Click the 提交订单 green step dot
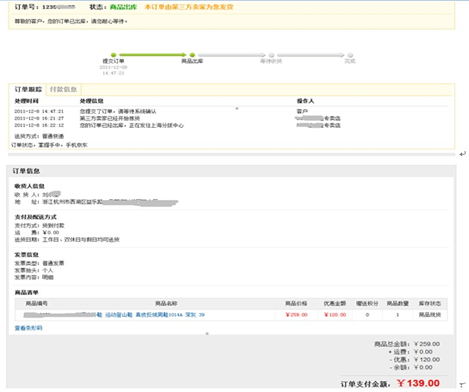This screenshot has height=392, width=469. coord(113,55)
